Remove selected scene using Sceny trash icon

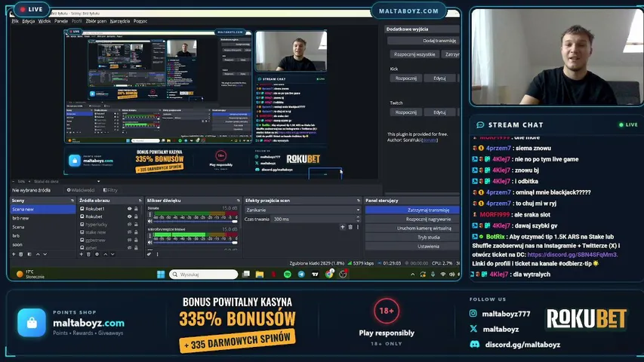pos(21,254)
